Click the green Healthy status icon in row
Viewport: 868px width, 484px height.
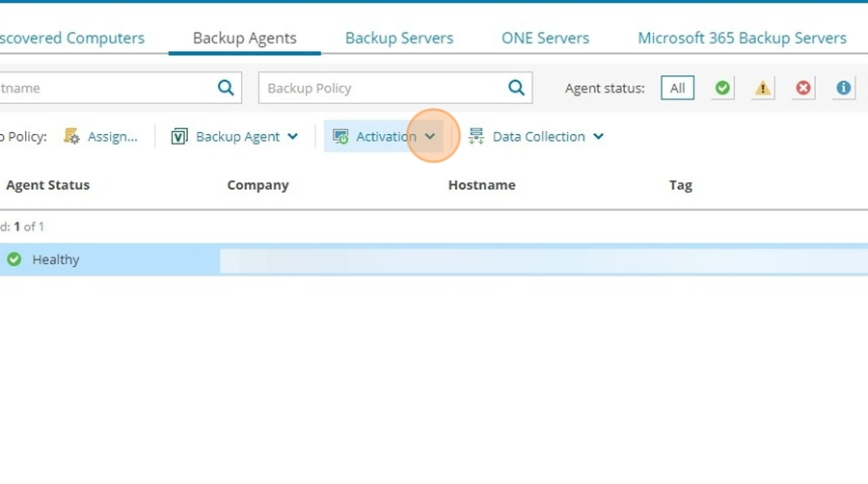pyautogui.click(x=14, y=258)
